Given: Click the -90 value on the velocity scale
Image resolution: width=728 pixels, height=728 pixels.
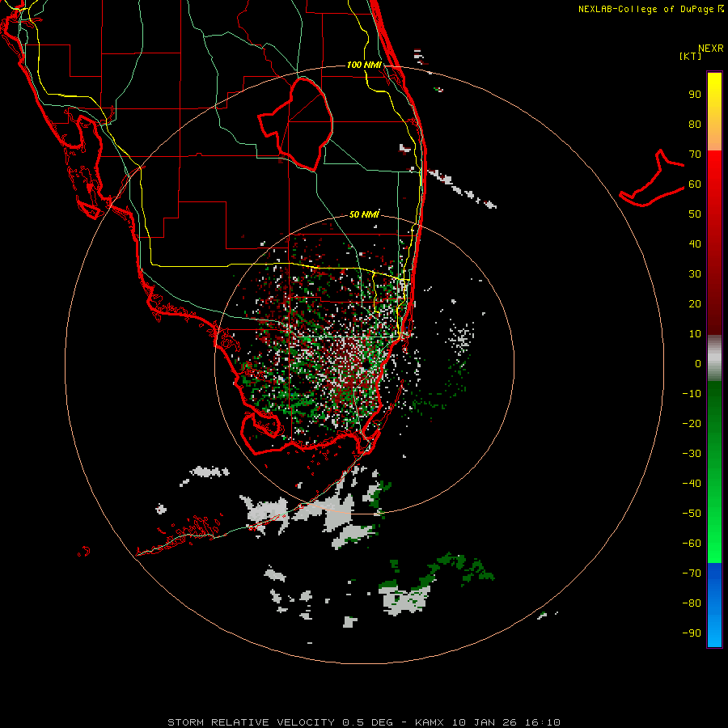Looking at the screenshot, I should coord(692,633).
